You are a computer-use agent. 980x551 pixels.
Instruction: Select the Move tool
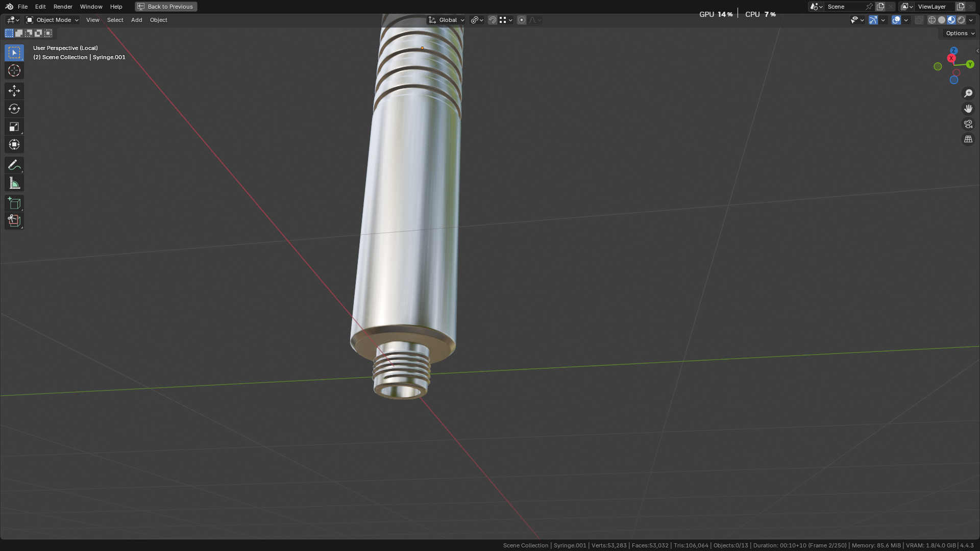[14, 91]
